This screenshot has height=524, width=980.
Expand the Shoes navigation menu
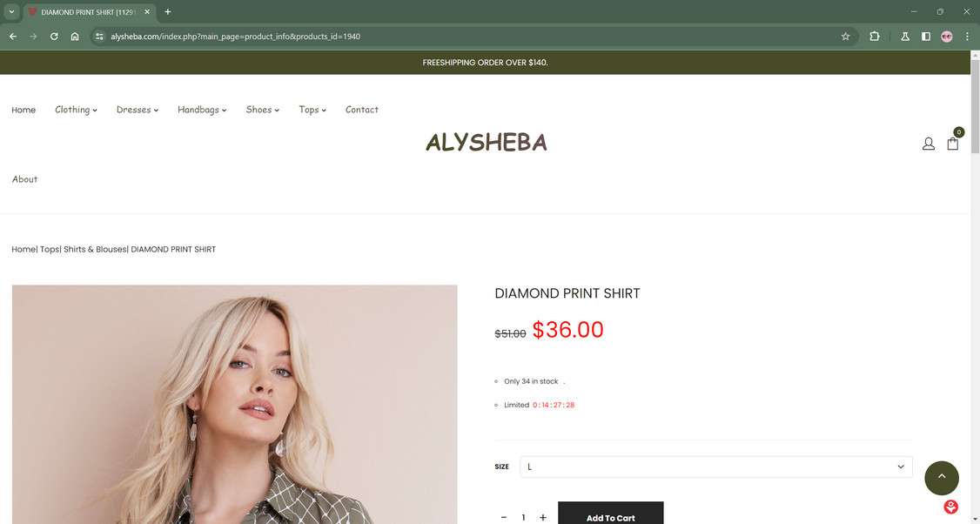tap(262, 110)
